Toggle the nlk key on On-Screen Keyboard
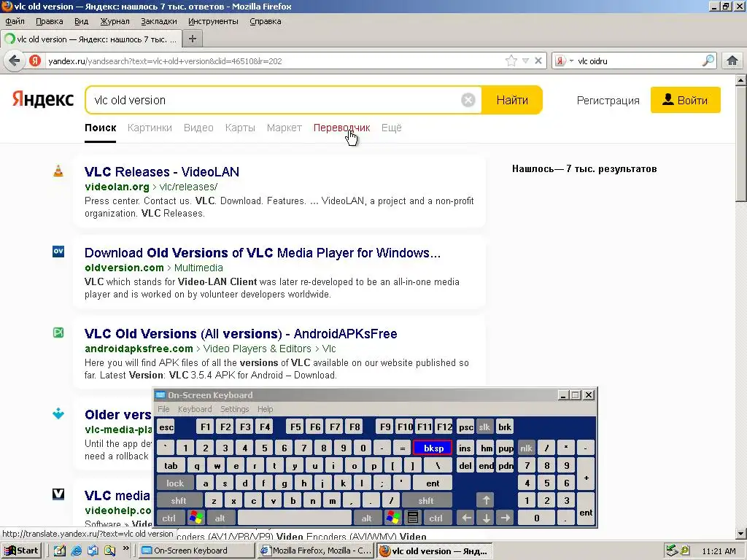Screen dimensions: 747x560 [x=526, y=448]
